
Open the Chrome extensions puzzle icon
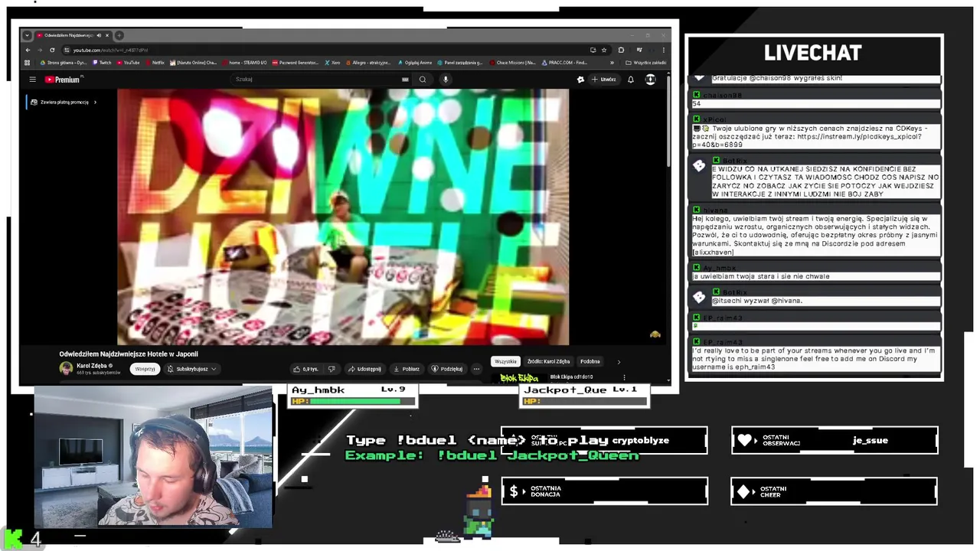(x=621, y=51)
